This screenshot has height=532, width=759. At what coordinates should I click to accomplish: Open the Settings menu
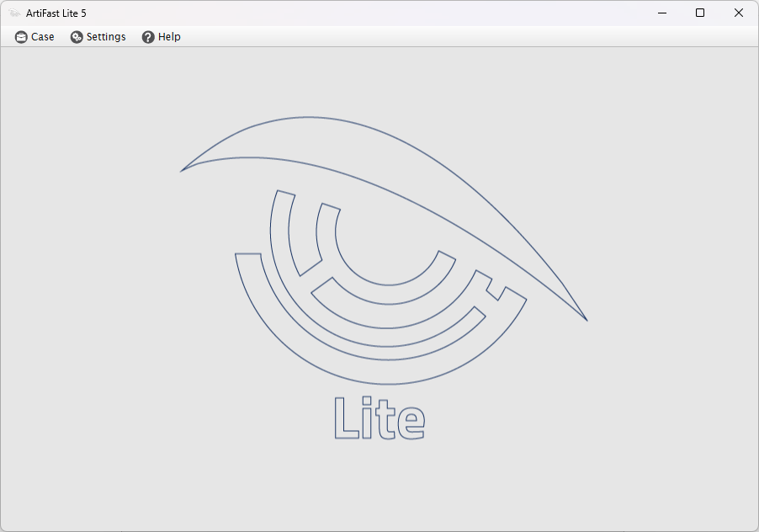click(98, 37)
